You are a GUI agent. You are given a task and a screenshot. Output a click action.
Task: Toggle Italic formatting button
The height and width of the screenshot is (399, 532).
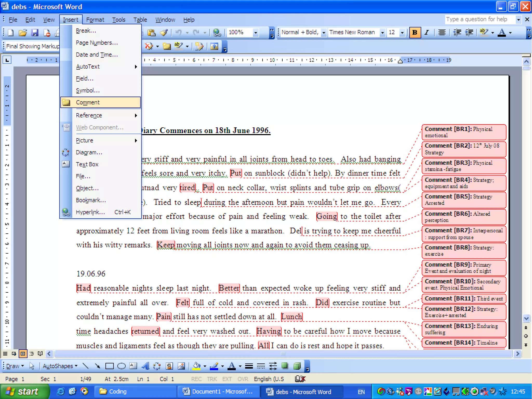tap(427, 32)
